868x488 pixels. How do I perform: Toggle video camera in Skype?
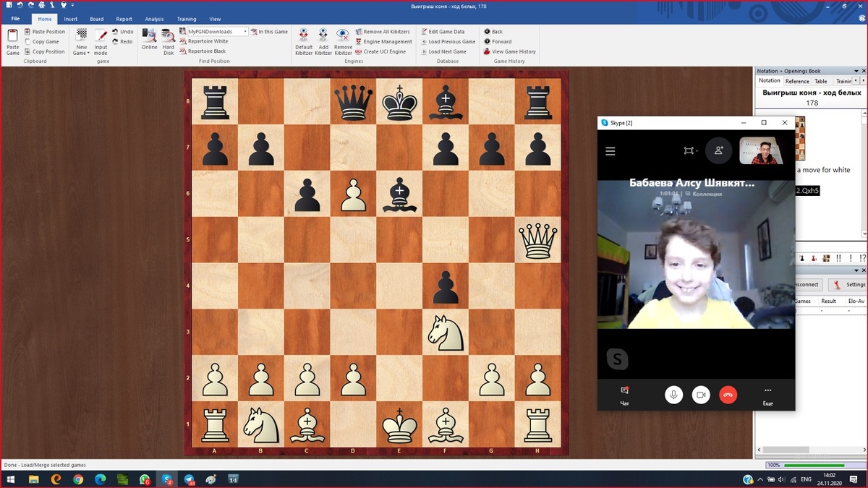pyautogui.click(x=701, y=395)
